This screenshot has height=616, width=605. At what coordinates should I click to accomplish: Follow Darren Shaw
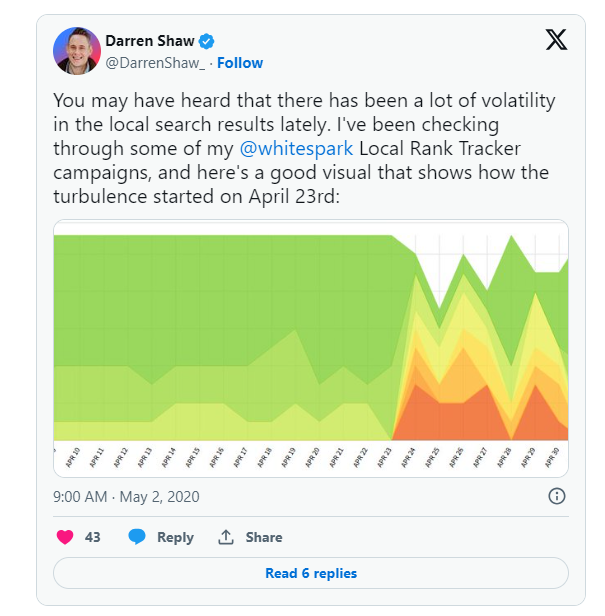[x=240, y=63]
